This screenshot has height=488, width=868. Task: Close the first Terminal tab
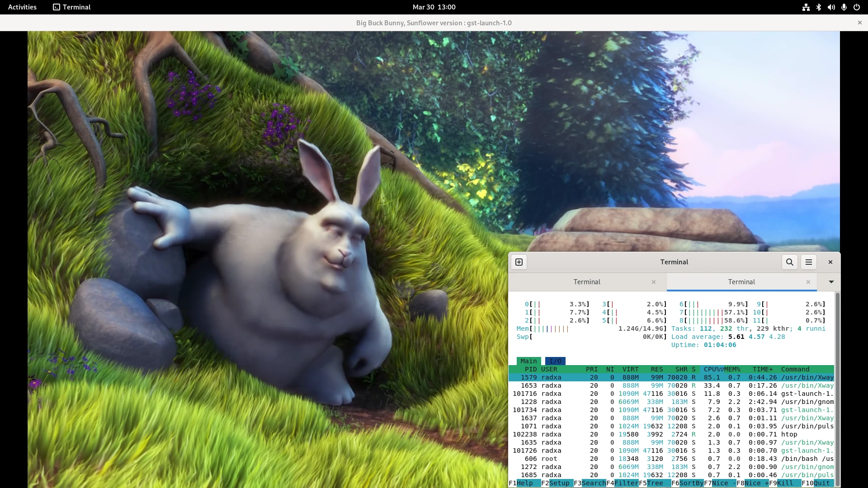coord(654,282)
